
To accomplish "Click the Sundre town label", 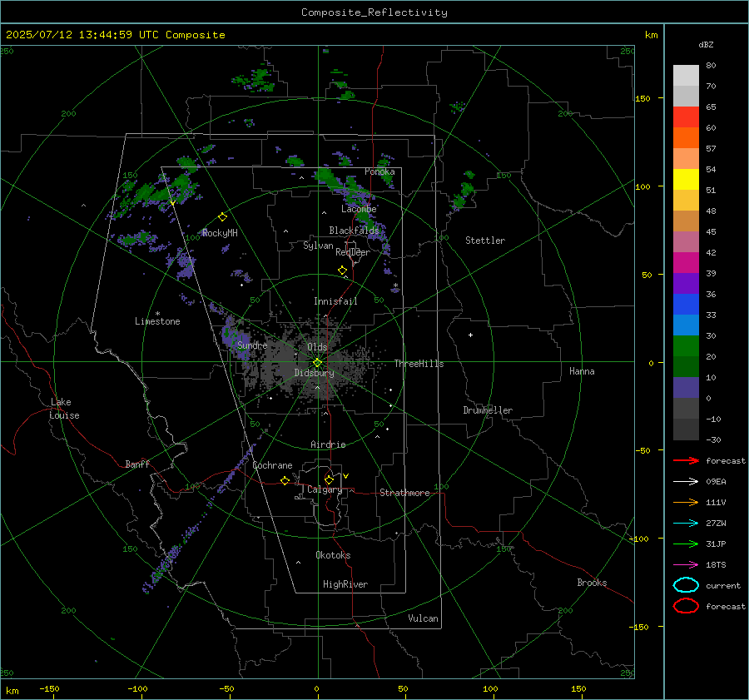I will [x=252, y=345].
